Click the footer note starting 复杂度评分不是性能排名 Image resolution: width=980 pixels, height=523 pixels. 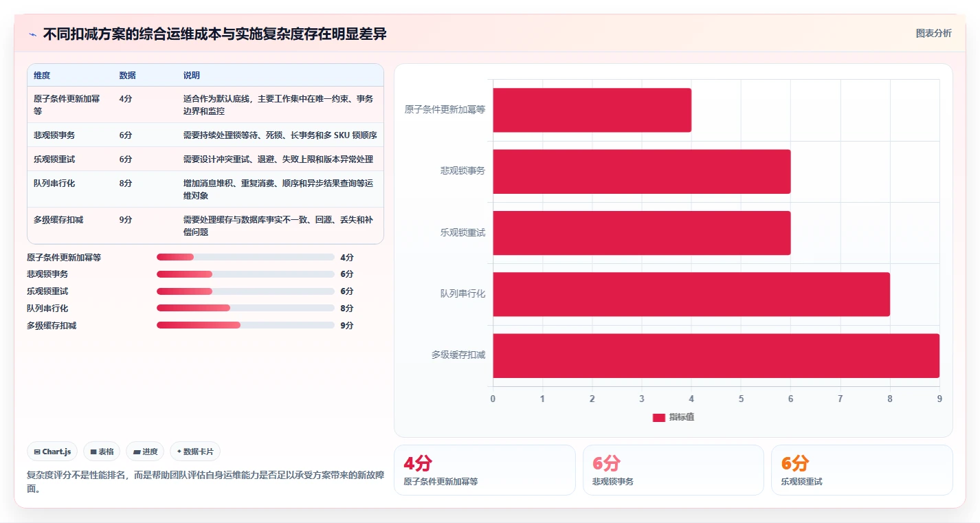click(205, 482)
